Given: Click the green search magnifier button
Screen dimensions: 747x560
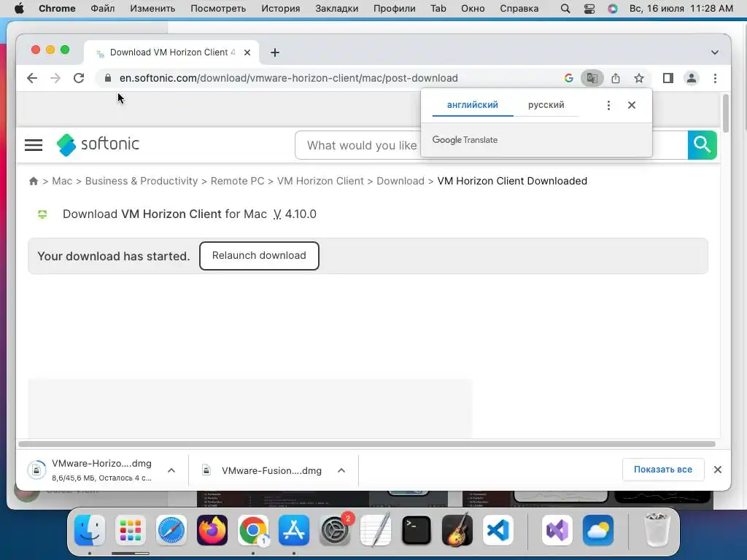Looking at the screenshot, I should coord(703,145).
